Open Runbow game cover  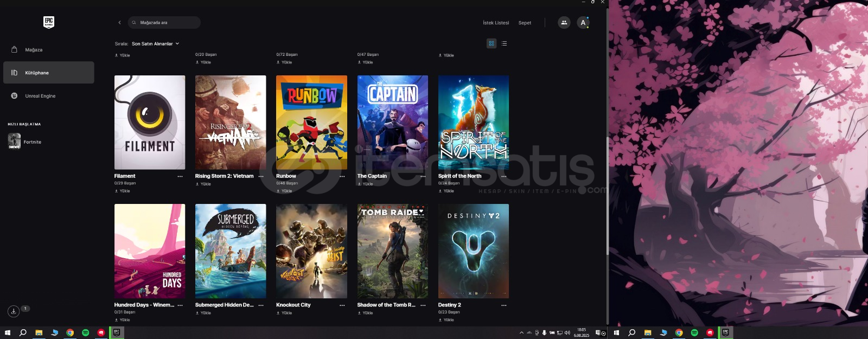point(311,123)
